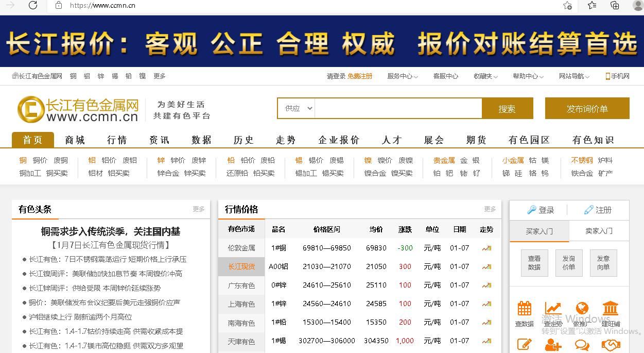Open the 商城 nav item

coord(75,140)
